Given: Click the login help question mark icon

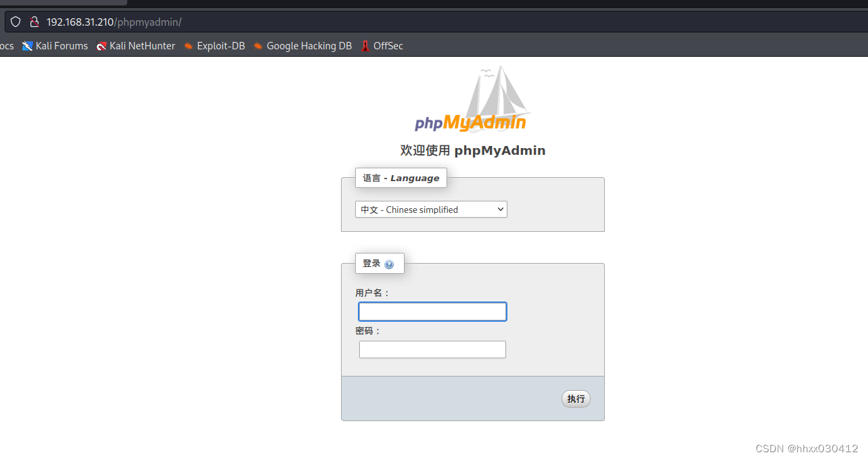Looking at the screenshot, I should click(x=389, y=264).
